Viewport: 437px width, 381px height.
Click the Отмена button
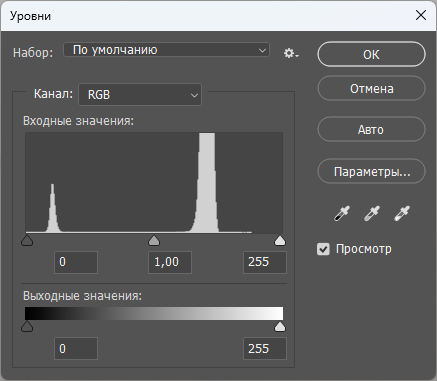371,89
